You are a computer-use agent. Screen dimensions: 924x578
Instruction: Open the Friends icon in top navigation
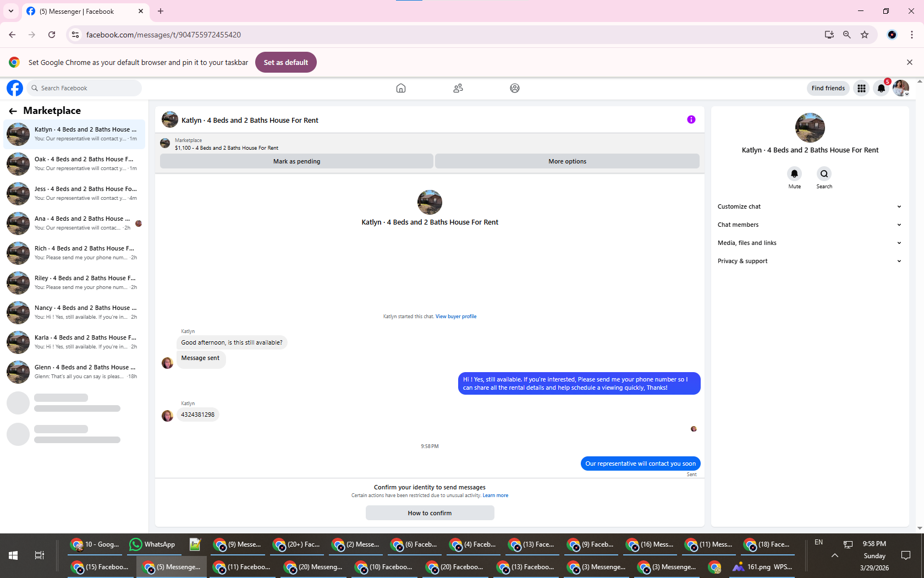458,88
